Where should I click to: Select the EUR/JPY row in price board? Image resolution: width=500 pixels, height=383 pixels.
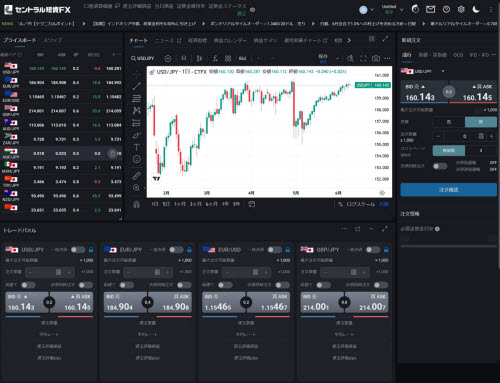point(62,83)
